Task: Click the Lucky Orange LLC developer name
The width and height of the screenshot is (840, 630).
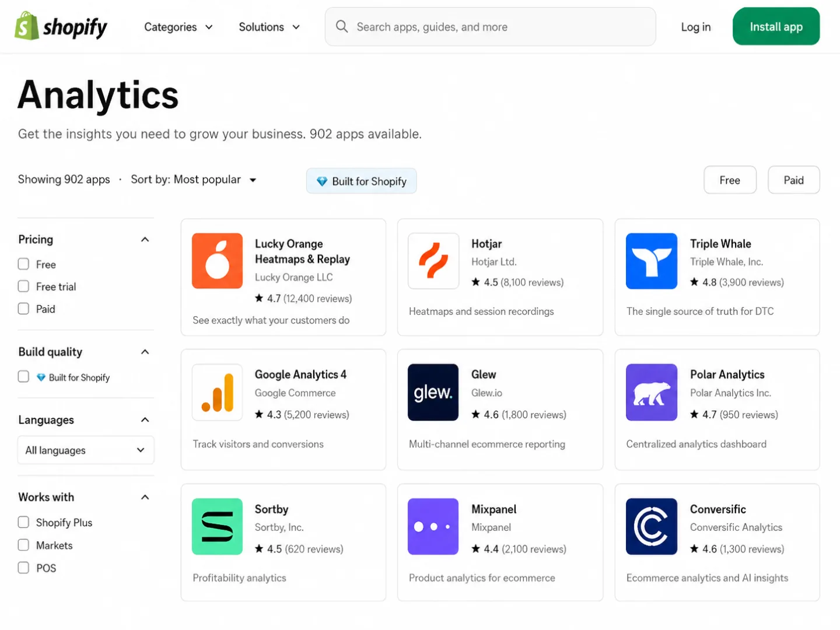Action: 293,278
